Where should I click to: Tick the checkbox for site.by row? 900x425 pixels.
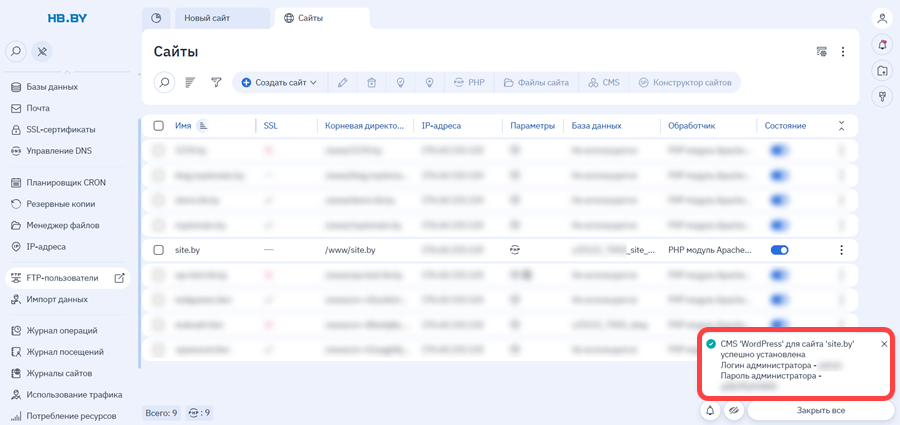click(x=158, y=250)
